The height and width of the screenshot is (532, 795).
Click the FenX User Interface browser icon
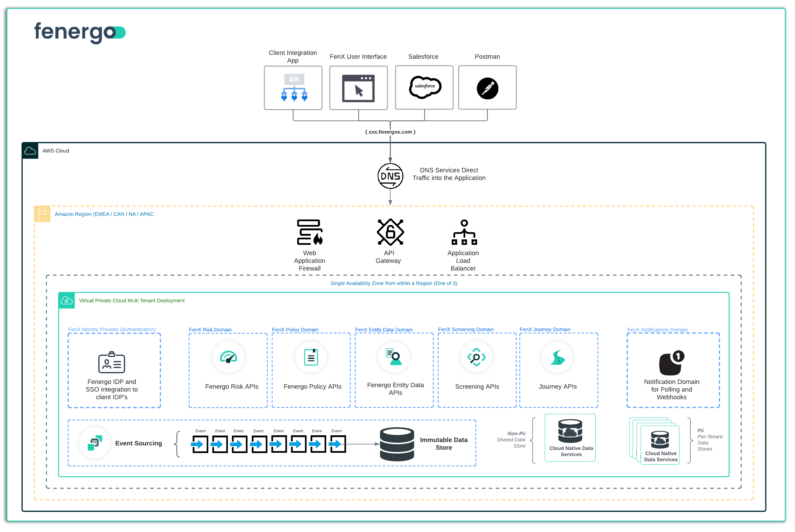point(359,88)
